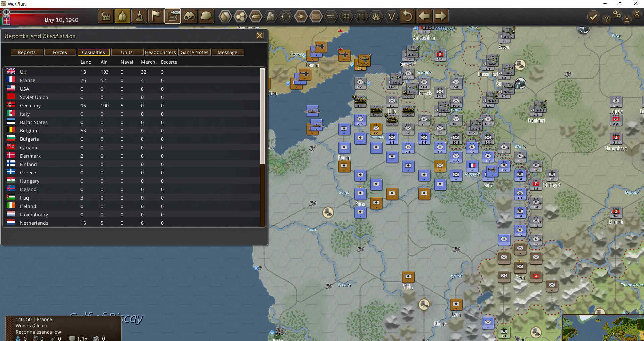Toggle the hex cluster map overlay

point(240,16)
